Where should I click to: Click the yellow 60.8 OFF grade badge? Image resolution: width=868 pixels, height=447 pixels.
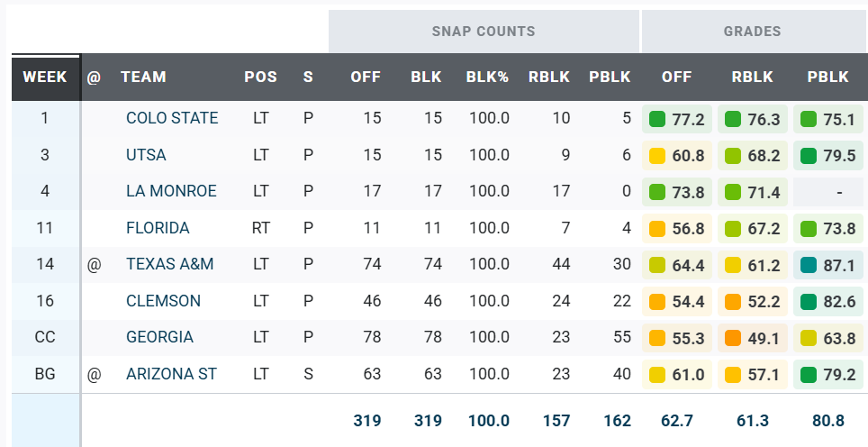(677, 156)
